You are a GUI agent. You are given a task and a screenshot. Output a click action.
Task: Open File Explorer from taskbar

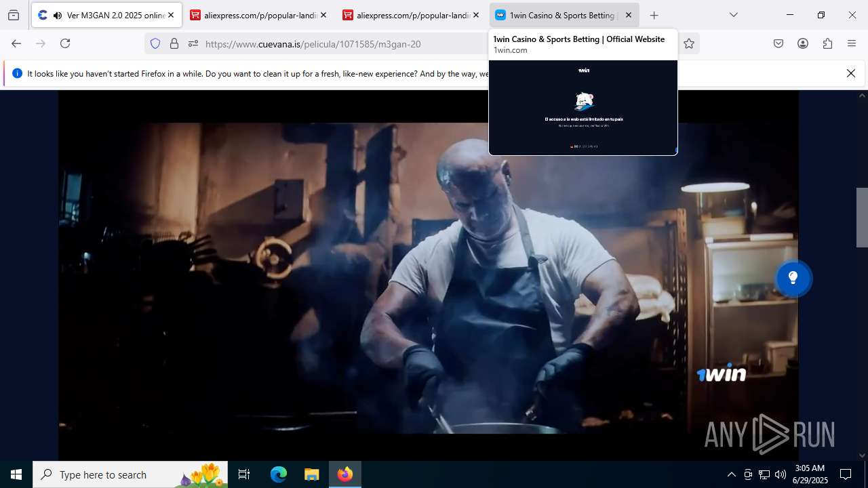coord(311,474)
